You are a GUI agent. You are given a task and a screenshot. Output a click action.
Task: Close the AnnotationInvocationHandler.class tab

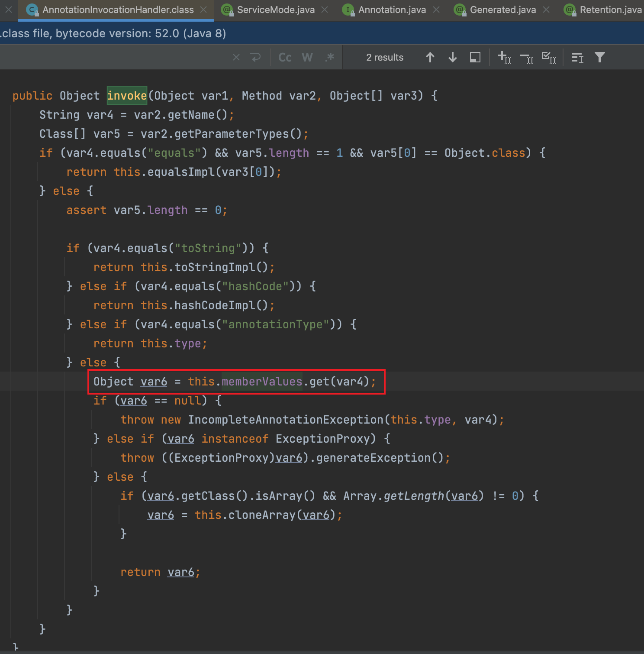tap(203, 10)
